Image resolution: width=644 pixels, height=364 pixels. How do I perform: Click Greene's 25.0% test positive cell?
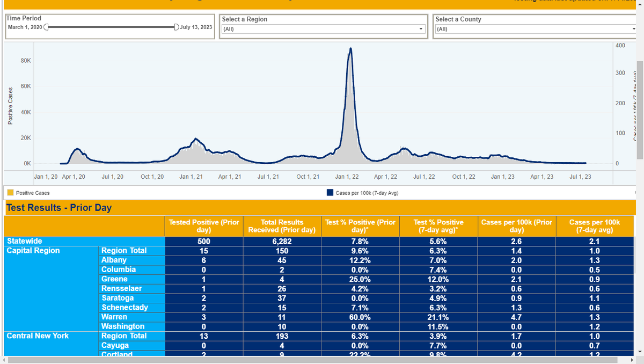click(360, 279)
